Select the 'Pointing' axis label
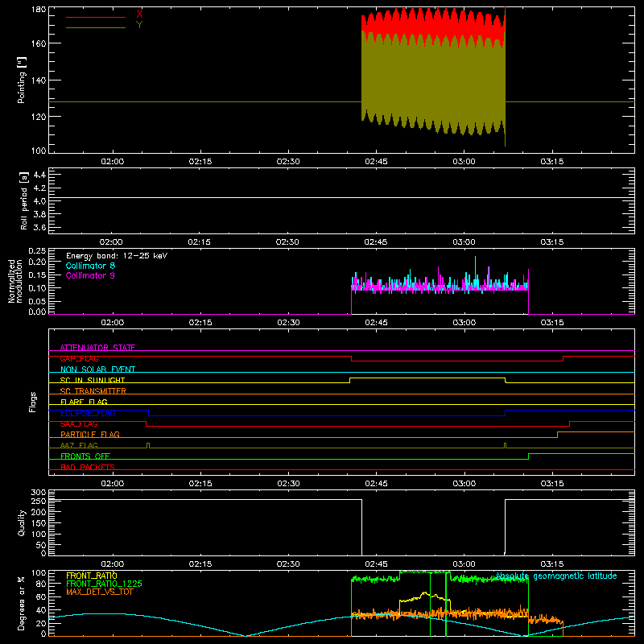Viewport: 644px width, 644px height. [22, 80]
